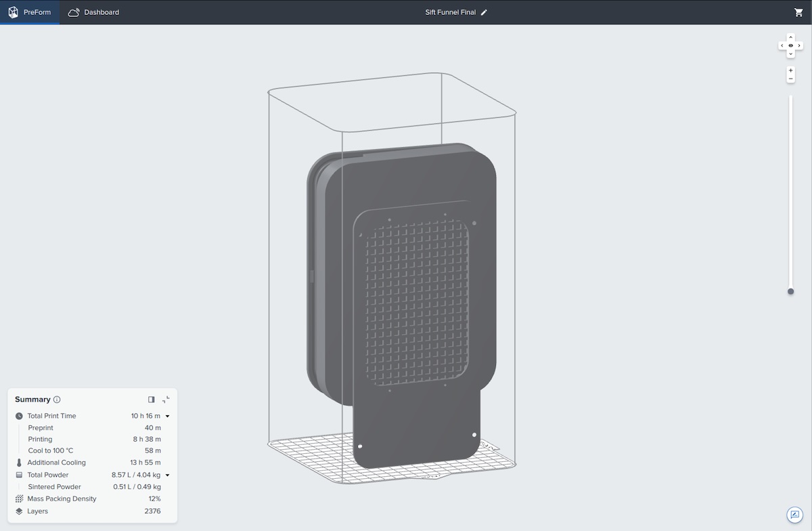Open the Dashboard tab
Screen dimensions: 812x531
(x=95, y=12)
